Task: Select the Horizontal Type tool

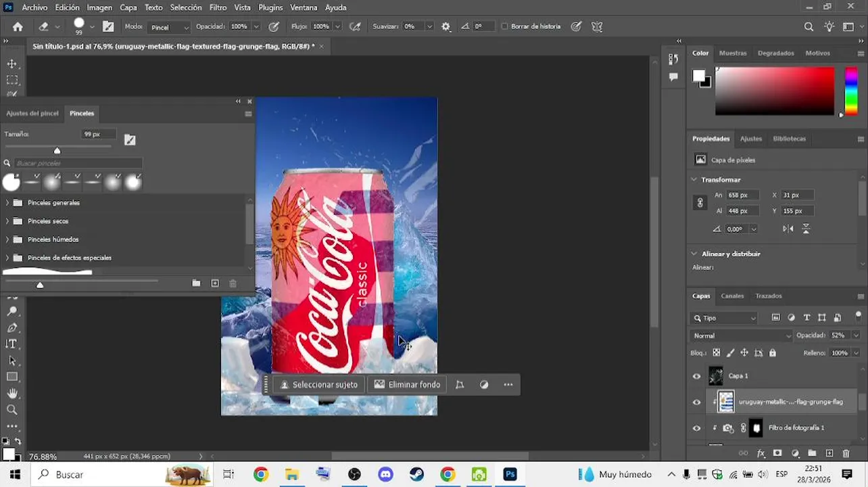Action: 12,344
